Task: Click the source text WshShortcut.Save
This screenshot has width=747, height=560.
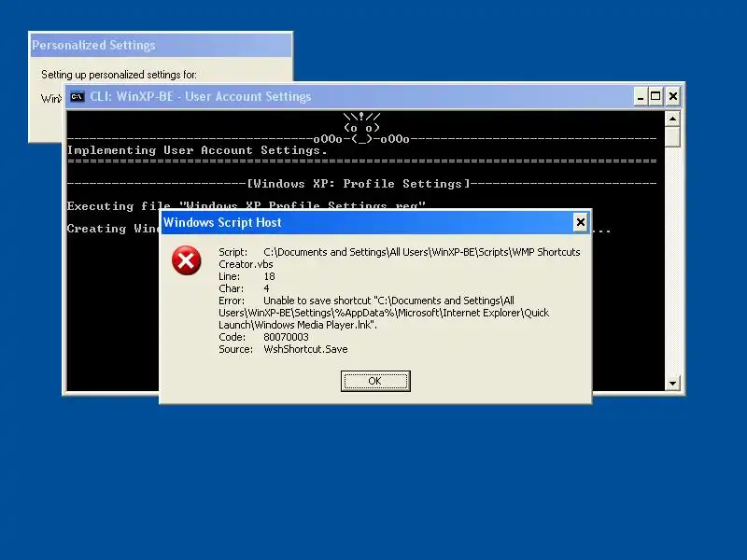Action: (305, 349)
